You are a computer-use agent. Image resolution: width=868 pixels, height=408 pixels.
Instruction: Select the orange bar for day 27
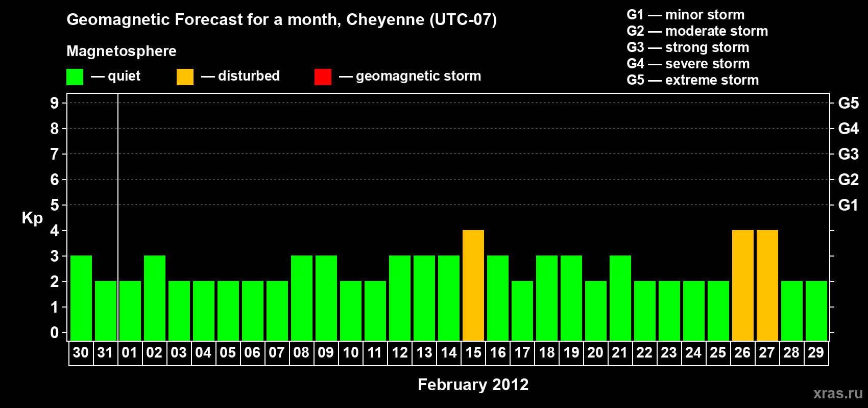coord(767,285)
